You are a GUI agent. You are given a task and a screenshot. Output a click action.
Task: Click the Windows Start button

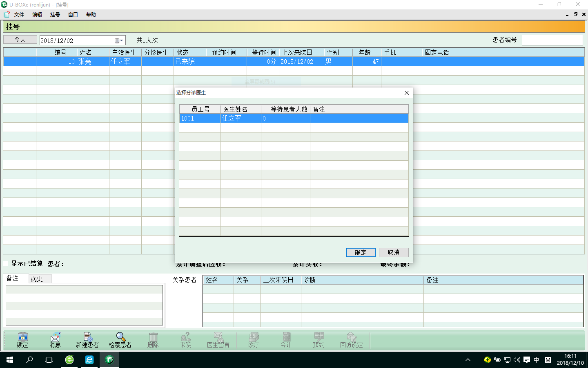10,360
